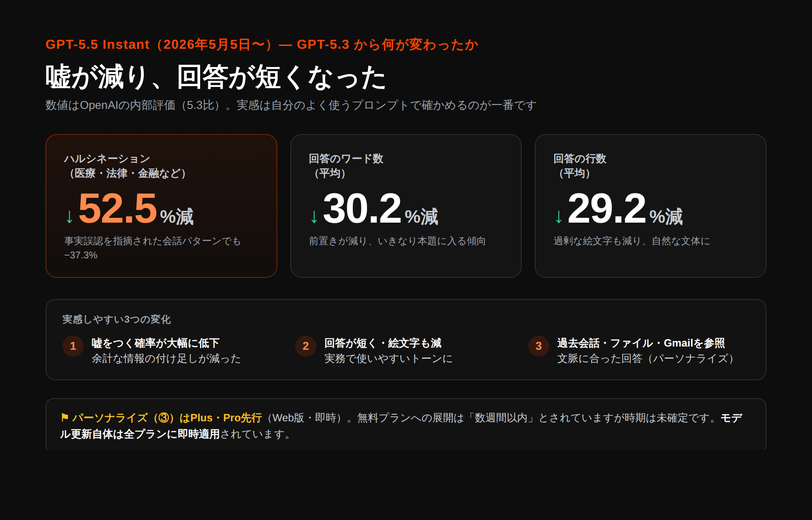Image resolution: width=812 pixels, height=520 pixels.
Task: Click '（平均）' under 回答の行数
Action: [x=574, y=173]
